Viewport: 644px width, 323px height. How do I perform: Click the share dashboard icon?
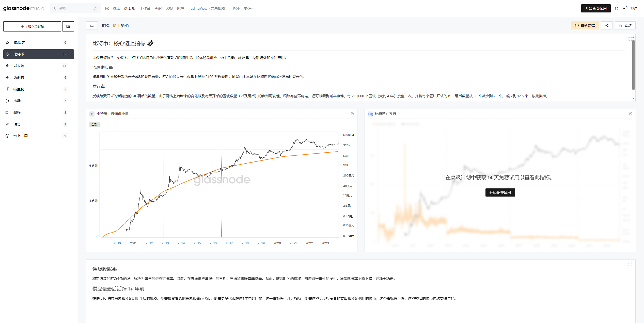coord(607,25)
